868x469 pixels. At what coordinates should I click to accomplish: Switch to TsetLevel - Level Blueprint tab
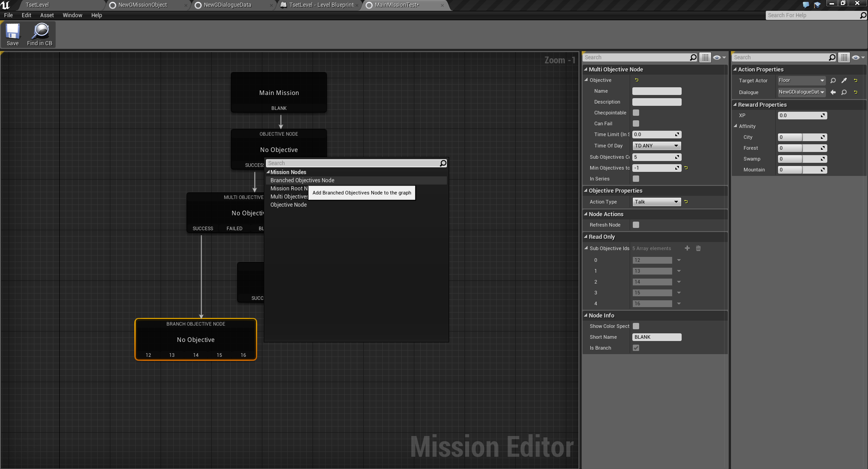pyautogui.click(x=321, y=5)
